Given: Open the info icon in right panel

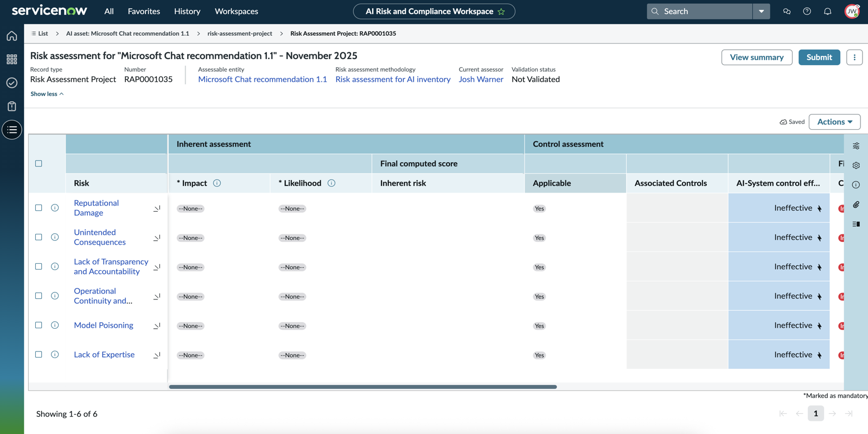Looking at the screenshot, I should tap(856, 185).
